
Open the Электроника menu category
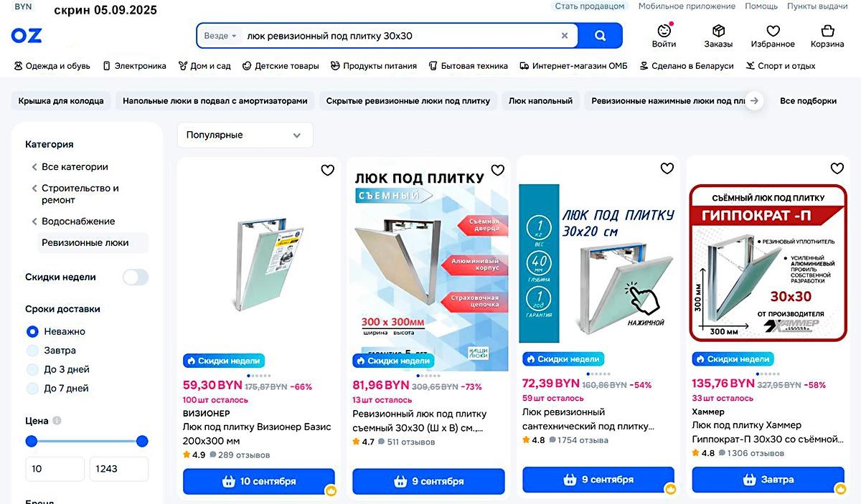tap(134, 66)
